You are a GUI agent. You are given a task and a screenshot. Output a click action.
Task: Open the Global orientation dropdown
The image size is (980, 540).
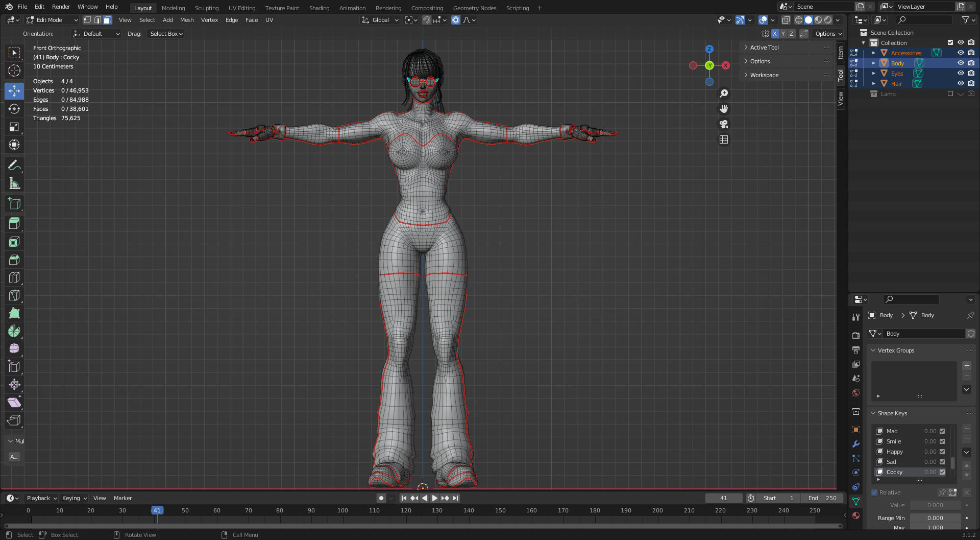coord(380,20)
